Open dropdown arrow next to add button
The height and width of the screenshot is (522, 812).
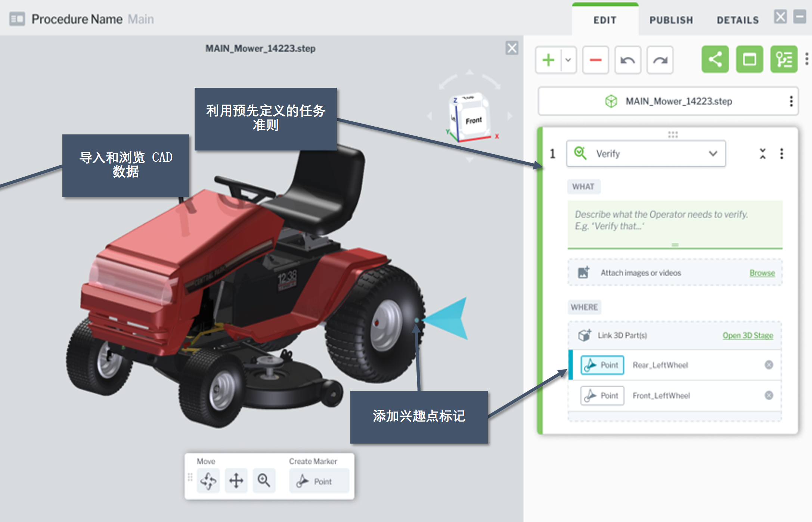(568, 60)
